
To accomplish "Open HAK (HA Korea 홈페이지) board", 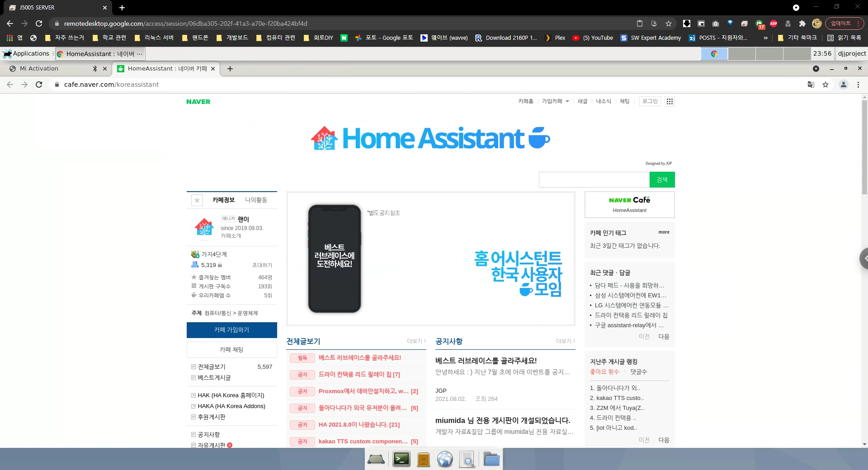I will (x=231, y=395).
